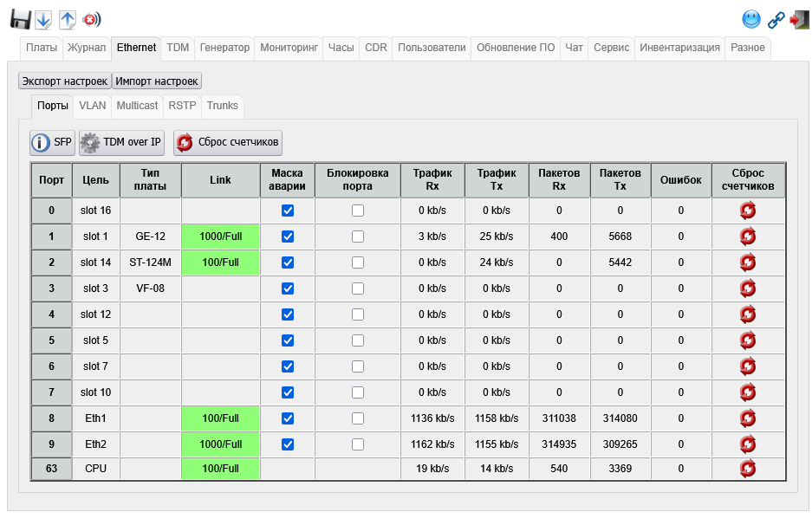The image size is (812, 525).
Task: Click the floppy disk save icon
Action: click(x=21, y=19)
